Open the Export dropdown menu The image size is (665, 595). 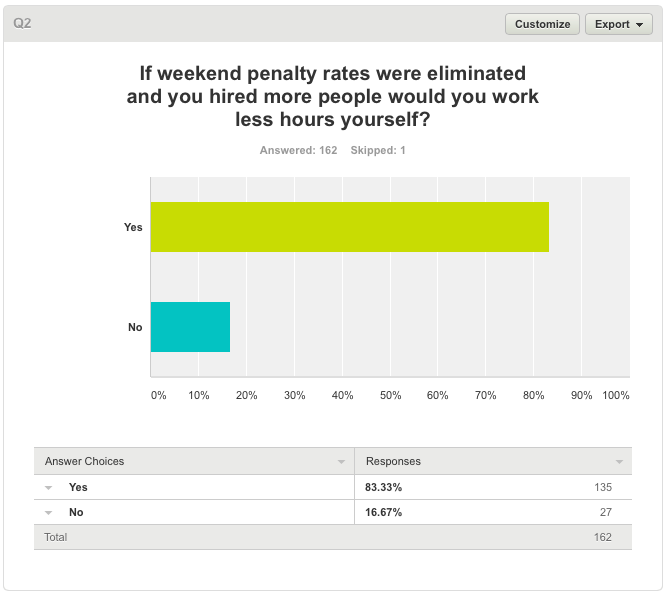[618, 24]
